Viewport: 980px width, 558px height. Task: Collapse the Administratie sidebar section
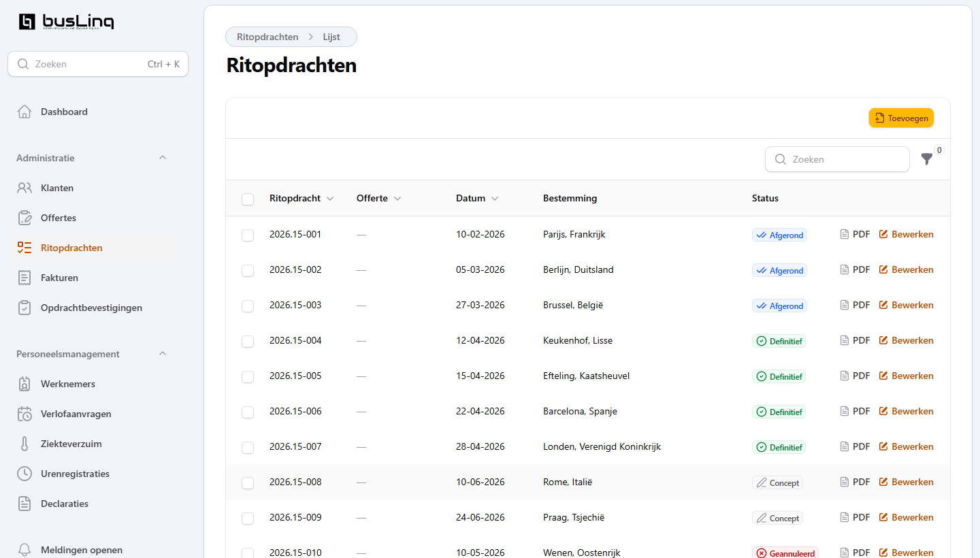[163, 158]
